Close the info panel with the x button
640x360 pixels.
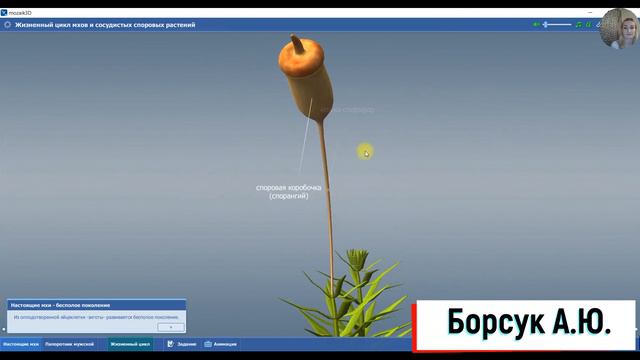pos(171,327)
